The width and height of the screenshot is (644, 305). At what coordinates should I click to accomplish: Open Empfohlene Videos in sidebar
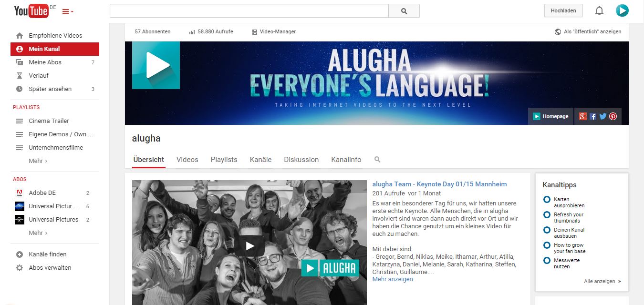coord(55,36)
